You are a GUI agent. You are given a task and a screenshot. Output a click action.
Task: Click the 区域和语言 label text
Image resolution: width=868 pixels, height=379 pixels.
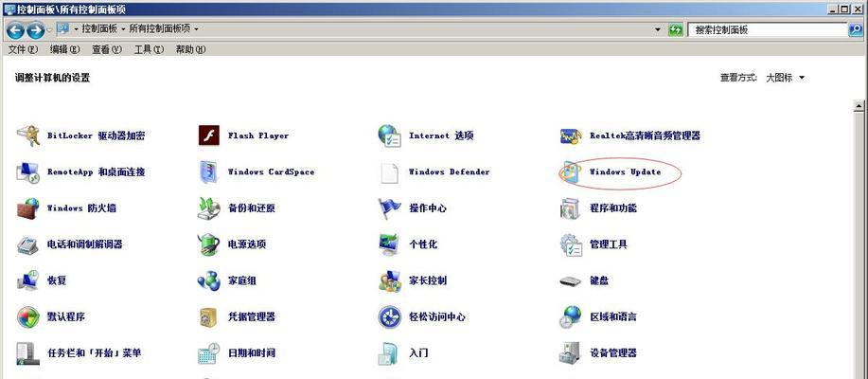click(612, 317)
